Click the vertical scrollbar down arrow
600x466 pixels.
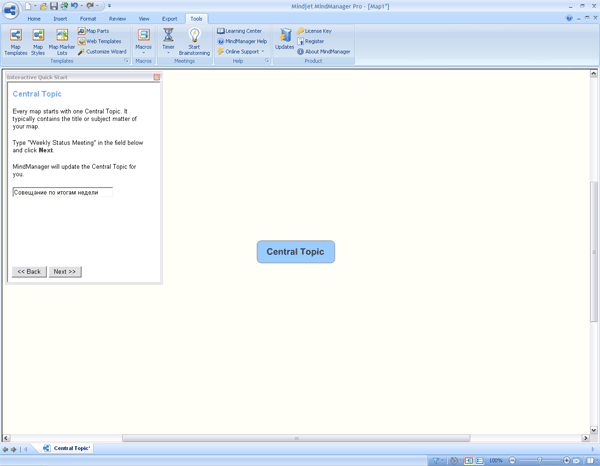click(593, 430)
